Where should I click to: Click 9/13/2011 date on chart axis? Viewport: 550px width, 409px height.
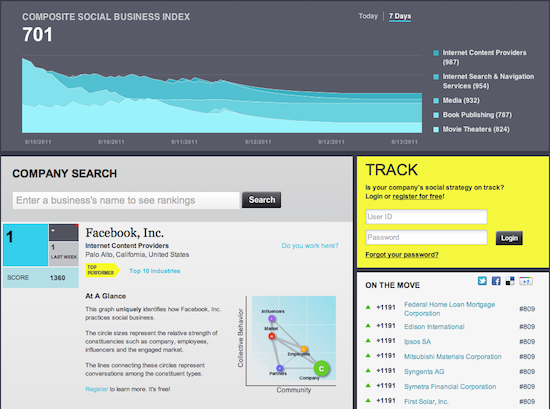404,142
